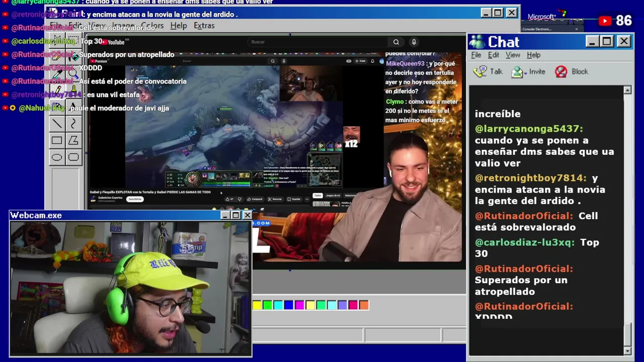Select the Todos filter chip

[317, 196]
